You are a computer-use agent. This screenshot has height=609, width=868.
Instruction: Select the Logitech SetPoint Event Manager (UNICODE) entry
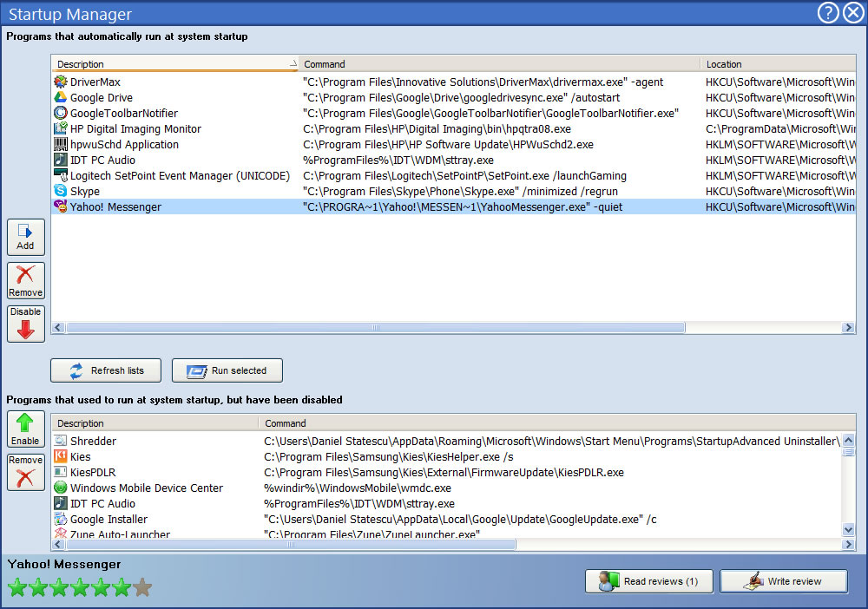coord(180,176)
